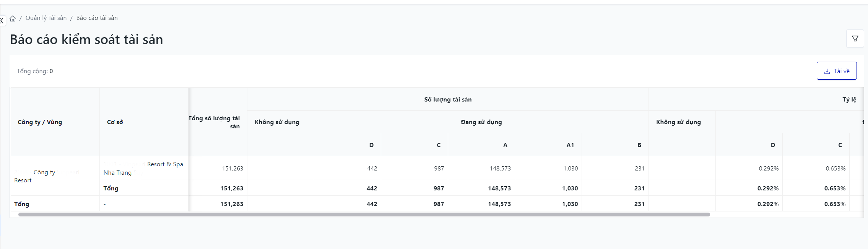The width and height of the screenshot is (868, 249).
Task: Click the B column header
Action: coord(639,145)
